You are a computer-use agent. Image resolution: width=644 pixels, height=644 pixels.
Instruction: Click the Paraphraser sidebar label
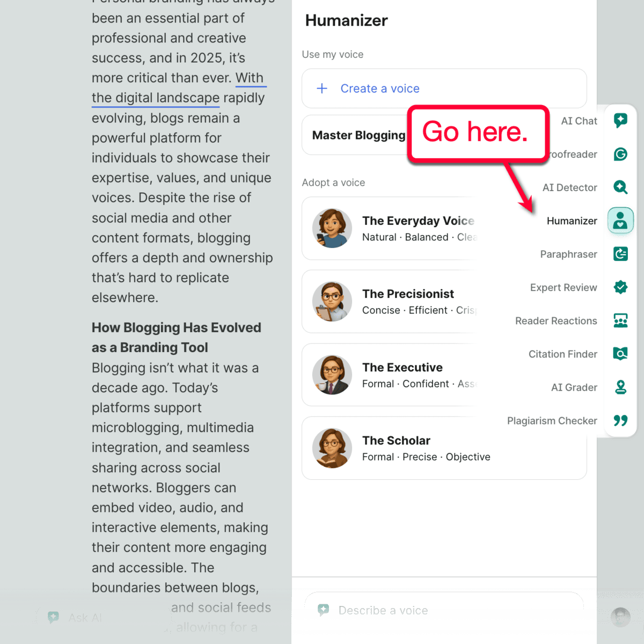click(x=568, y=254)
